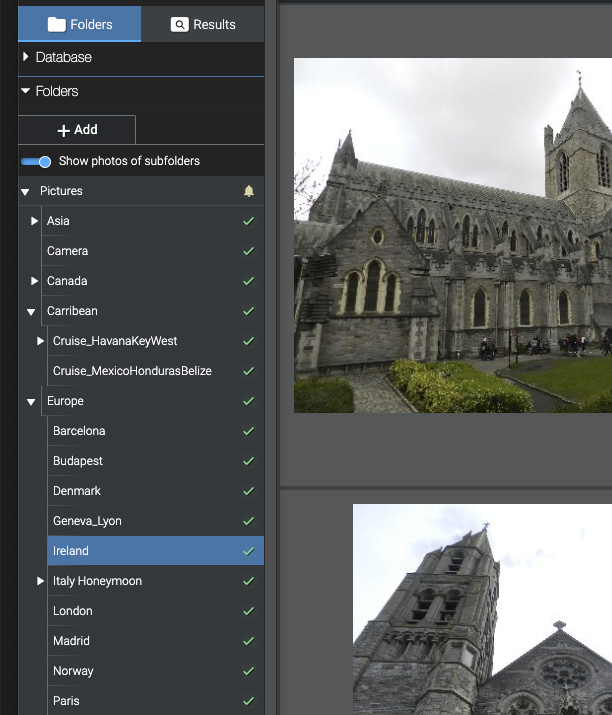Click the bell notification icon beside Pictures
612x715 pixels.
pos(249,191)
